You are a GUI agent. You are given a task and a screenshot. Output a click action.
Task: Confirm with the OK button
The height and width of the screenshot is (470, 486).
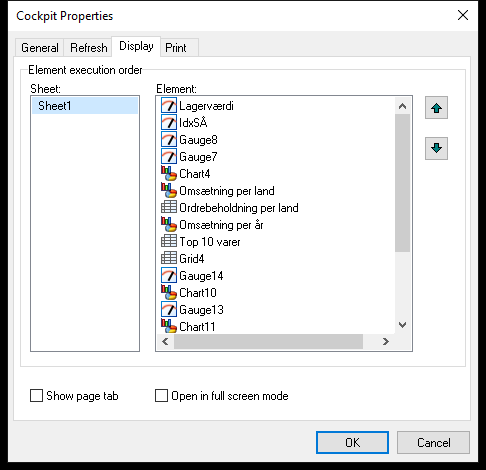pos(352,442)
